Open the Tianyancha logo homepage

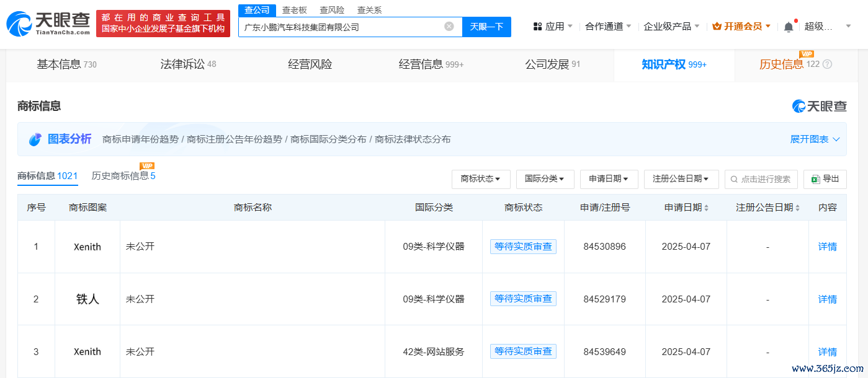pyautogui.click(x=48, y=24)
